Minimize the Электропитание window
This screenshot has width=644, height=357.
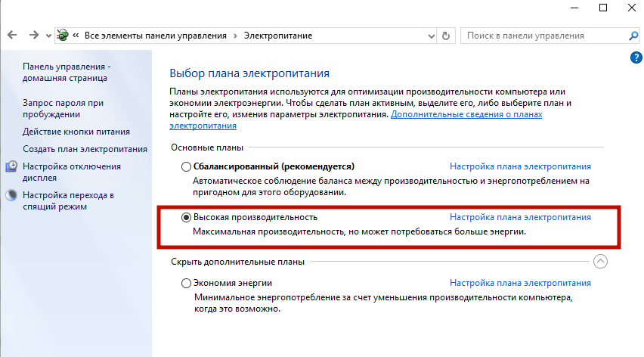click(x=574, y=8)
